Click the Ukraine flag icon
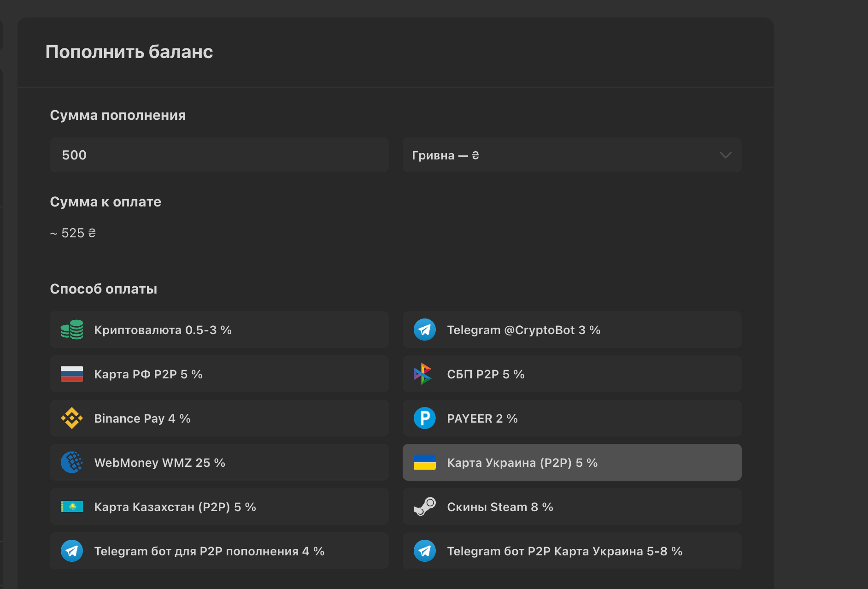 (424, 462)
